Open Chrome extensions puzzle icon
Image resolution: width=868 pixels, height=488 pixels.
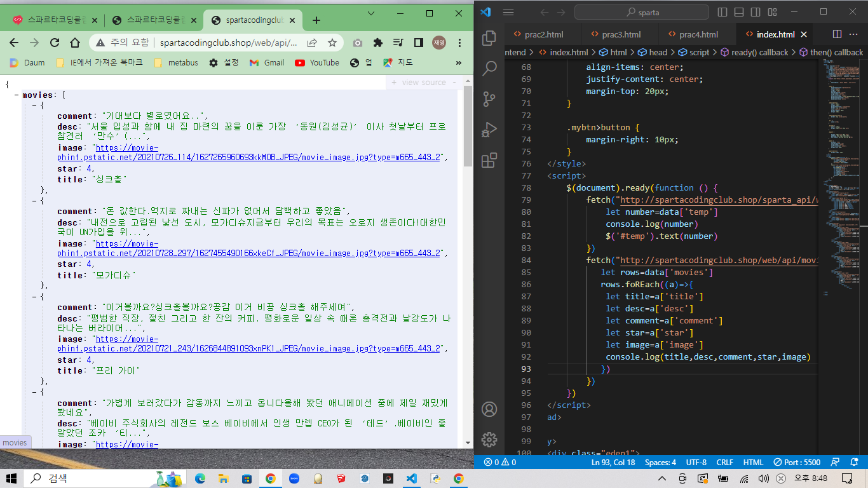click(378, 43)
